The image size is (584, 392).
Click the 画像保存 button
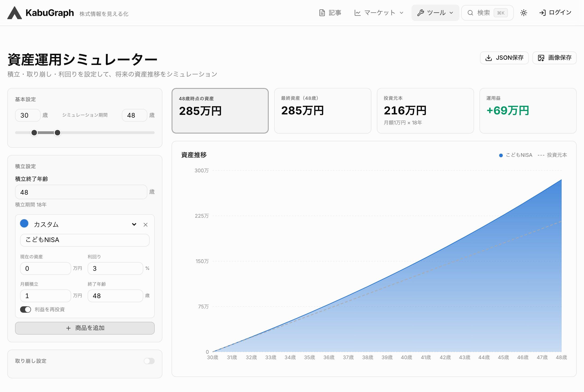click(x=555, y=58)
